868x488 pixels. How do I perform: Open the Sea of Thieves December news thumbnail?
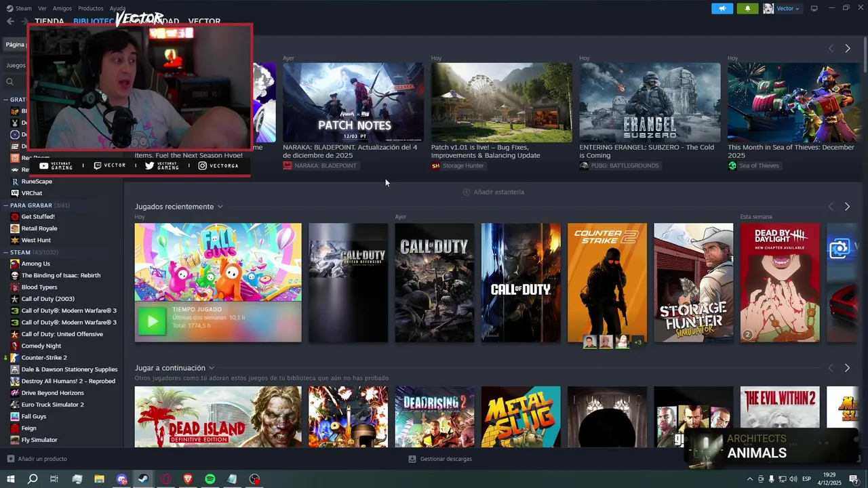tap(794, 103)
